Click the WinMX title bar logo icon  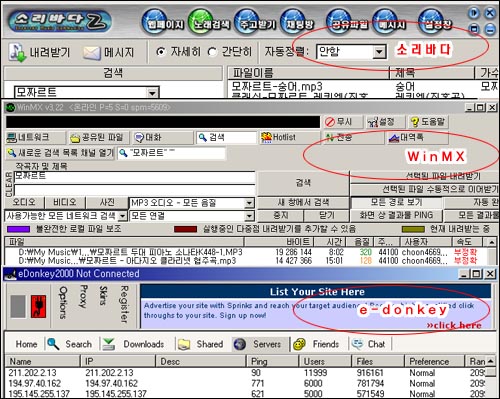click(11, 107)
